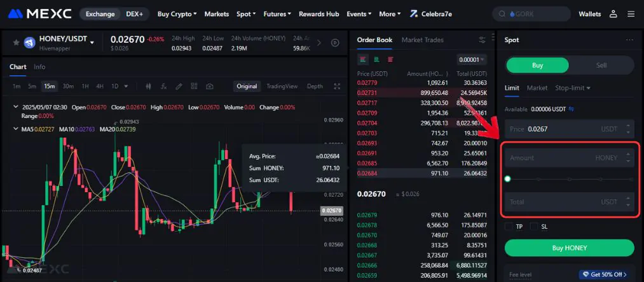This screenshot has height=282, width=644.
Task: Open the indicators fx icon
Action: pyautogui.click(x=163, y=87)
